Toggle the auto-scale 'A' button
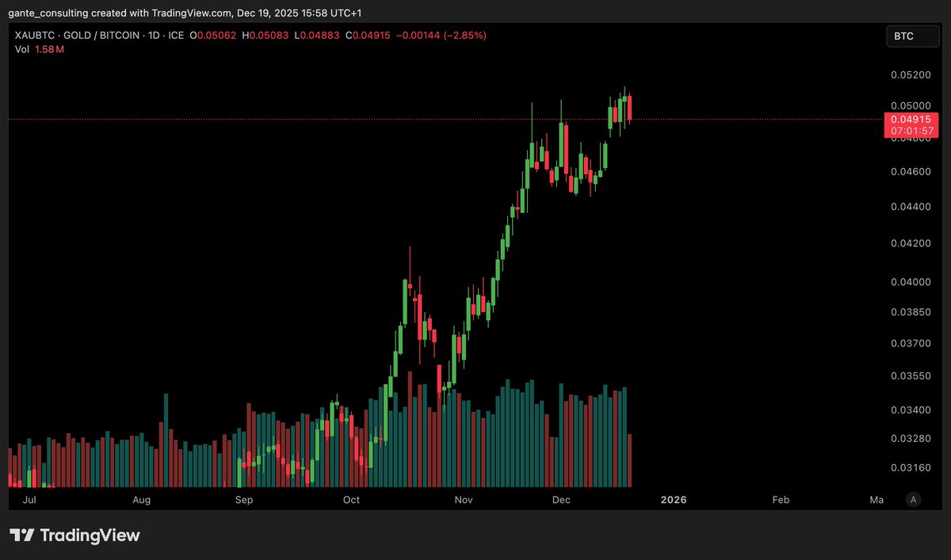 [914, 500]
